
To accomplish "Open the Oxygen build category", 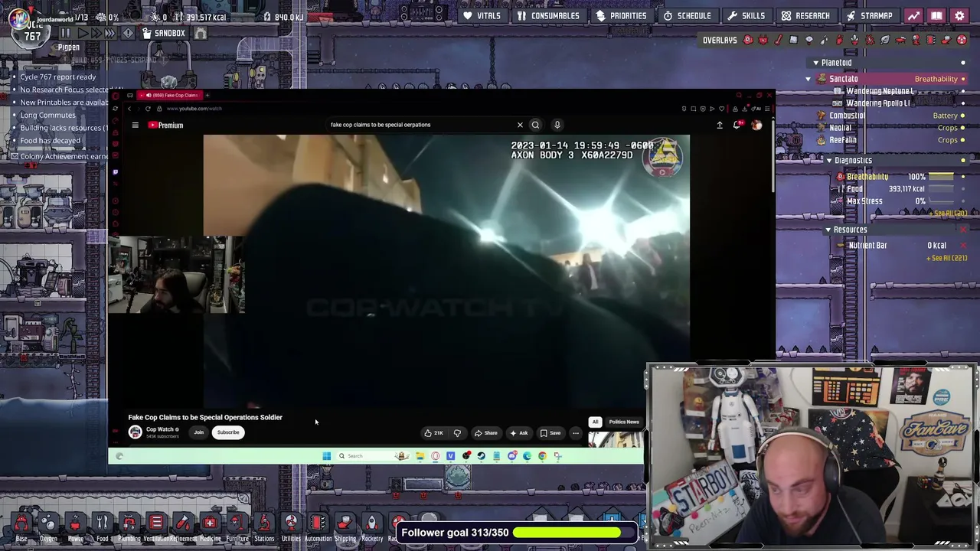I will tap(48, 527).
